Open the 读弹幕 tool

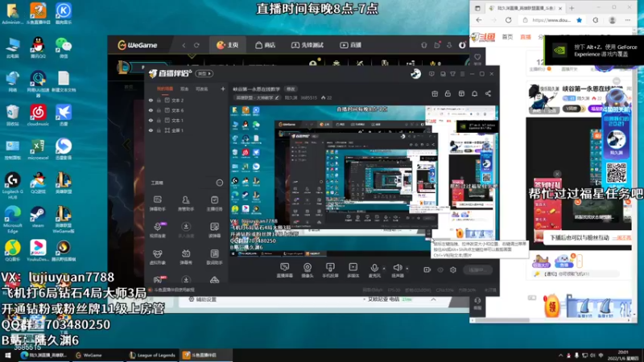click(x=214, y=230)
